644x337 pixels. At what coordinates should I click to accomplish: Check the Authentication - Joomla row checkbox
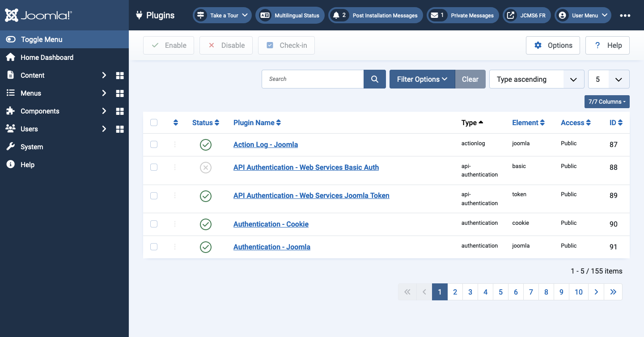(x=154, y=247)
